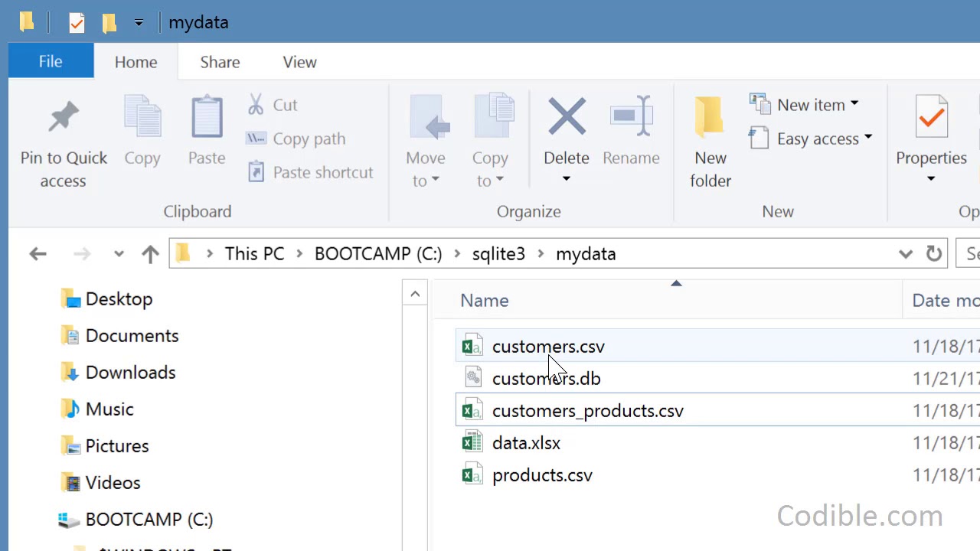The image size is (980, 551).
Task: Navigate back with the left arrow
Action: (x=38, y=254)
